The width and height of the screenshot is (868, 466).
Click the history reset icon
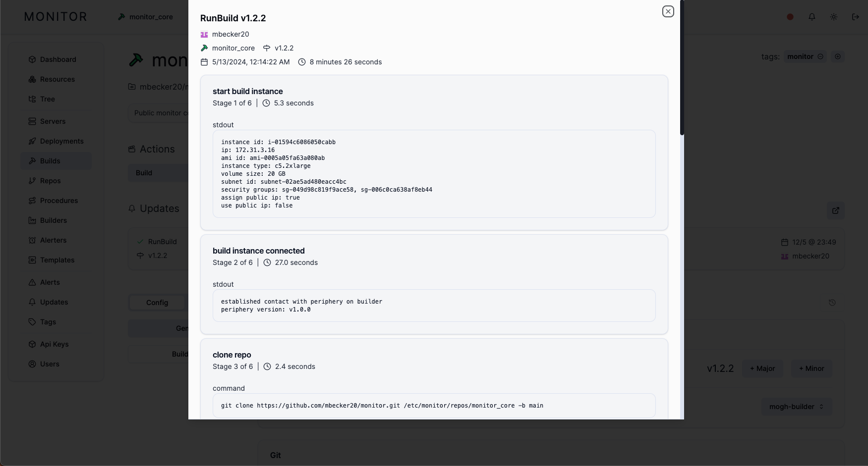[x=832, y=303]
